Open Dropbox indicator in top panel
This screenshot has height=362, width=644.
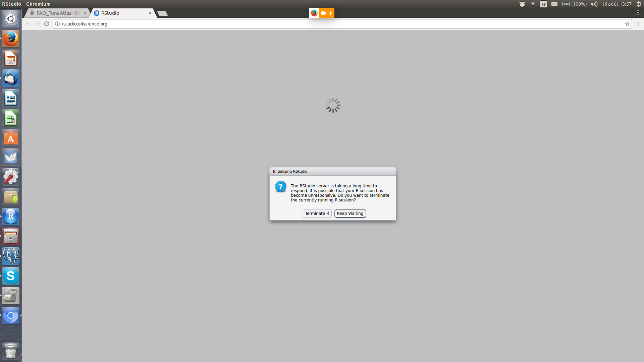click(522, 4)
